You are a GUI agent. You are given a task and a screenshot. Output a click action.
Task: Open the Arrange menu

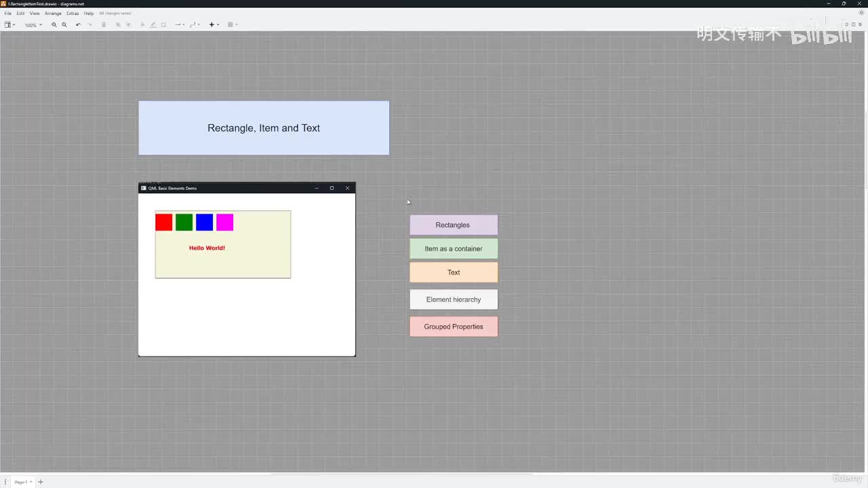point(53,14)
